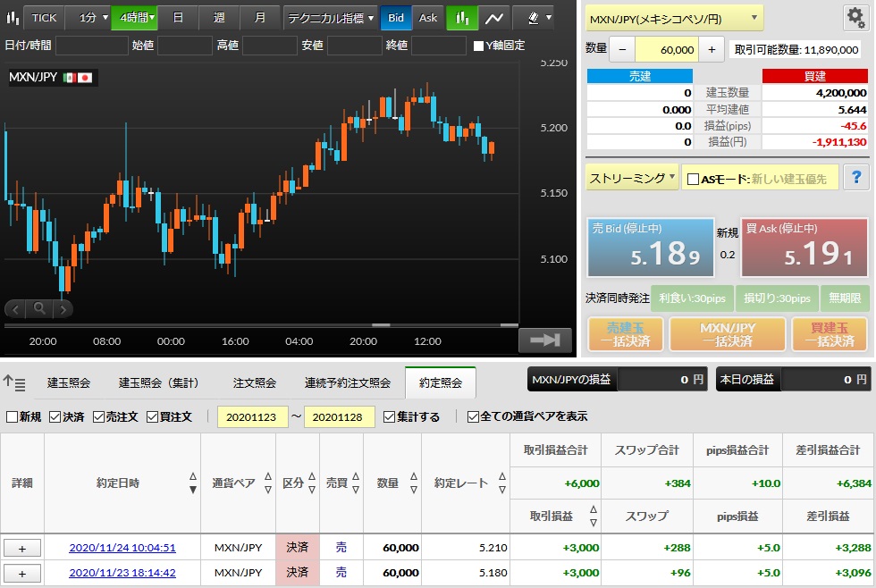Sort by 区分 column arrows
The image size is (876, 588).
coord(312,483)
